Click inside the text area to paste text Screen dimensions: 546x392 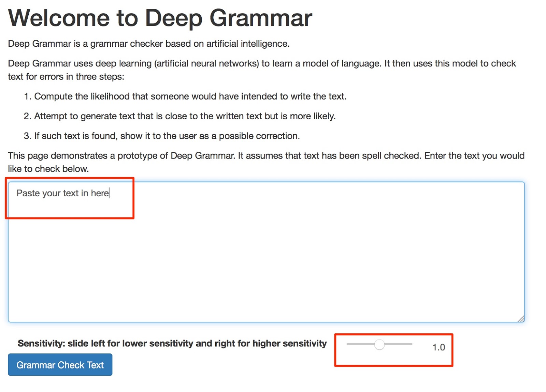(x=266, y=252)
